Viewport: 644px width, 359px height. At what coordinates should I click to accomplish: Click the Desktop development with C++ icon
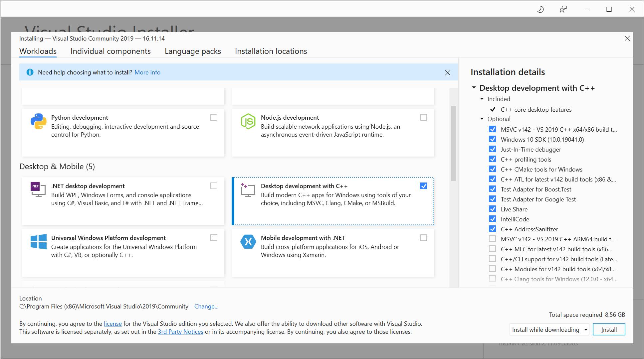point(248,190)
